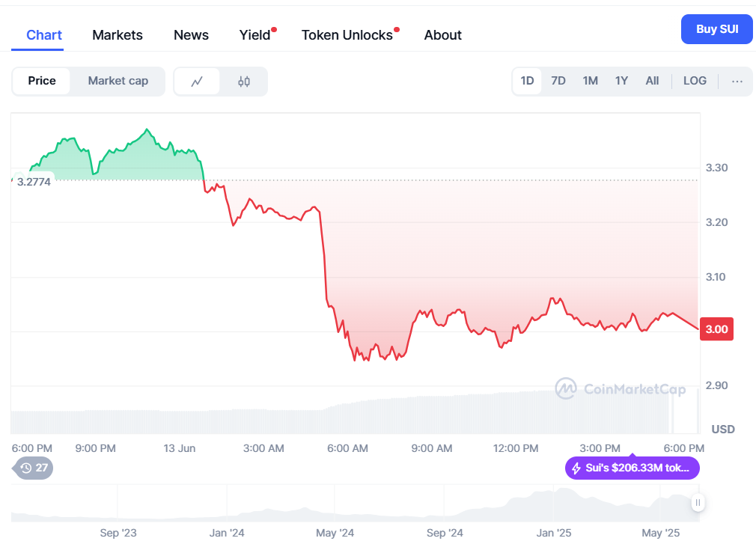Screen dimensions: 756x550
Task: Click the 2.90 y-axis price label
Action: click(716, 385)
